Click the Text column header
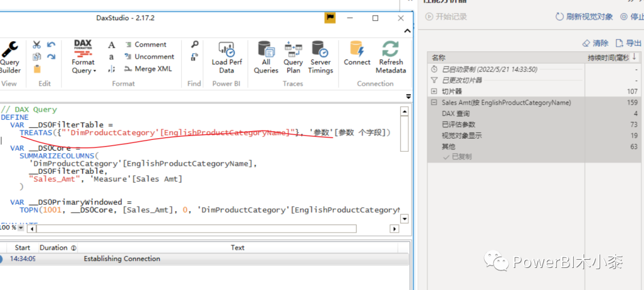 click(x=237, y=248)
